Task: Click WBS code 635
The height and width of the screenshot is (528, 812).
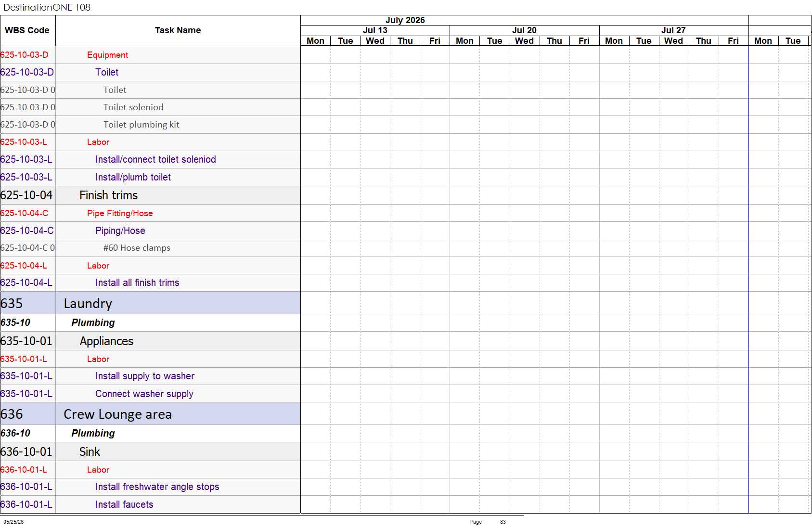Action: coord(12,303)
